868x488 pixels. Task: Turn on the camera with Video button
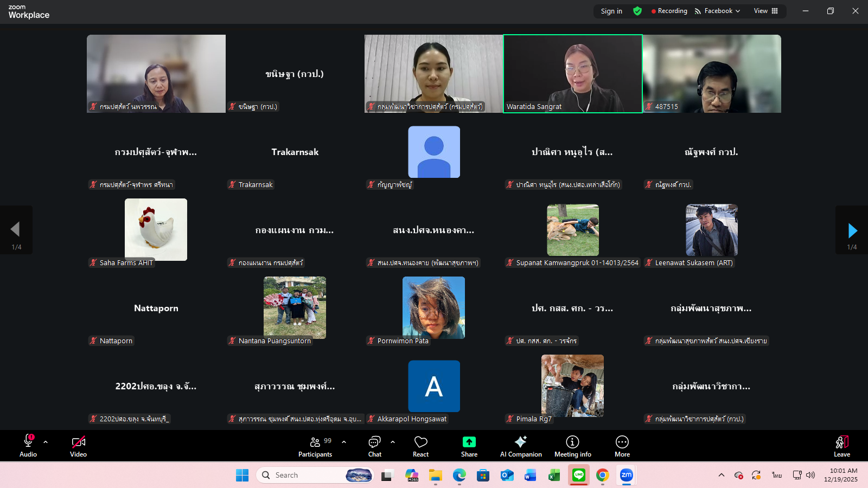78,446
